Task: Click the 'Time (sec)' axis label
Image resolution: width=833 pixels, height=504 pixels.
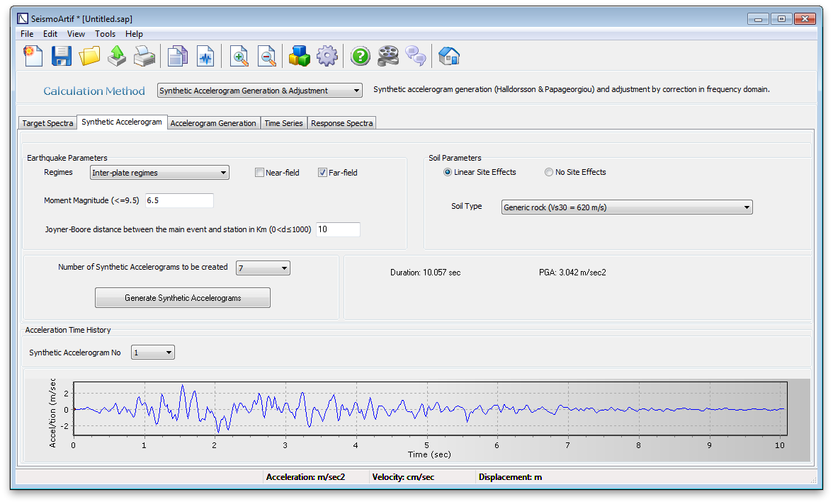Action: click(429, 454)
